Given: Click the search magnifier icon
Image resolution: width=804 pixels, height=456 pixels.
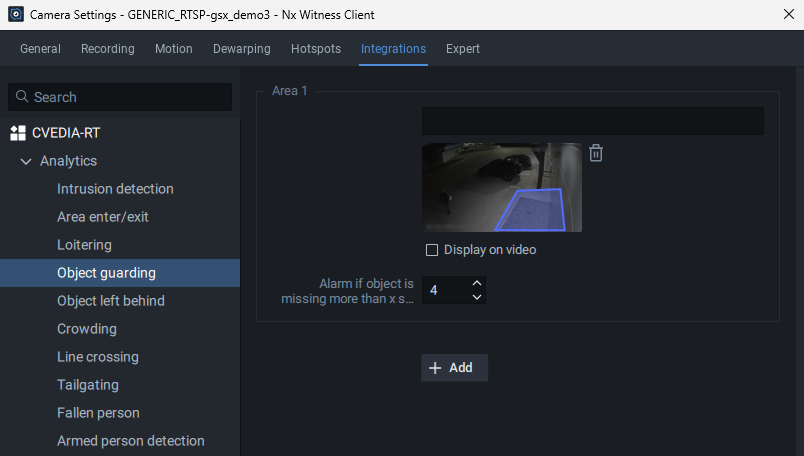Looking at the screenshot, I should tap(22, 97).
